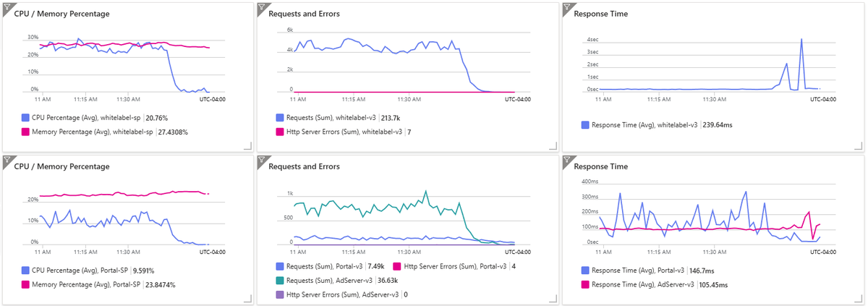Click filter icon on whitelabel-v3 Requests and Errors tile
868x306 pixels.
pyautogui.click(x=261, y=7)
